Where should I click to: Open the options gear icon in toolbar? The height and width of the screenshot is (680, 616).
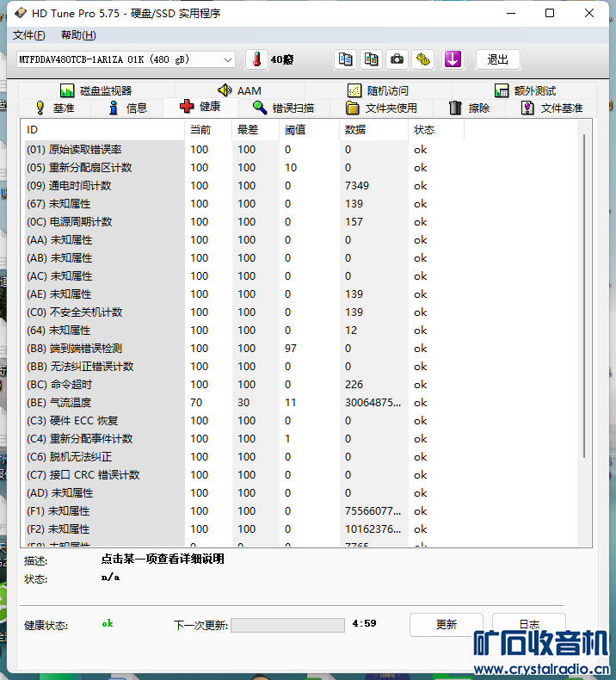[422, 59]
